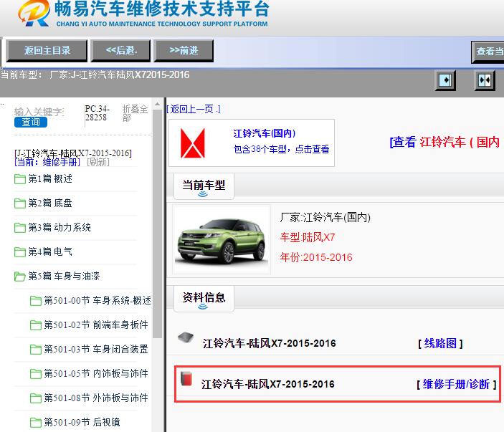
Task: Click the folder icon beside 第1篇 概述
Action: 20,179
